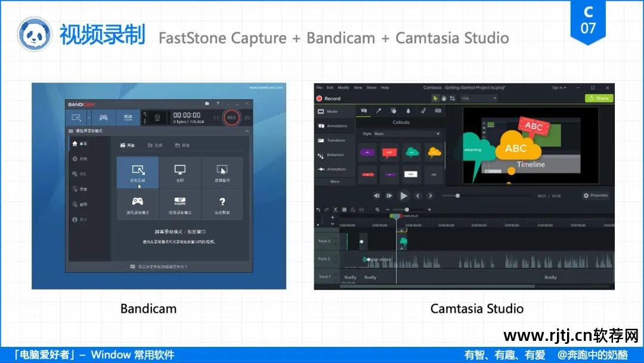644x363 pixels.
Task: Step to next frame in Camtasia playback
Action: 389,196
